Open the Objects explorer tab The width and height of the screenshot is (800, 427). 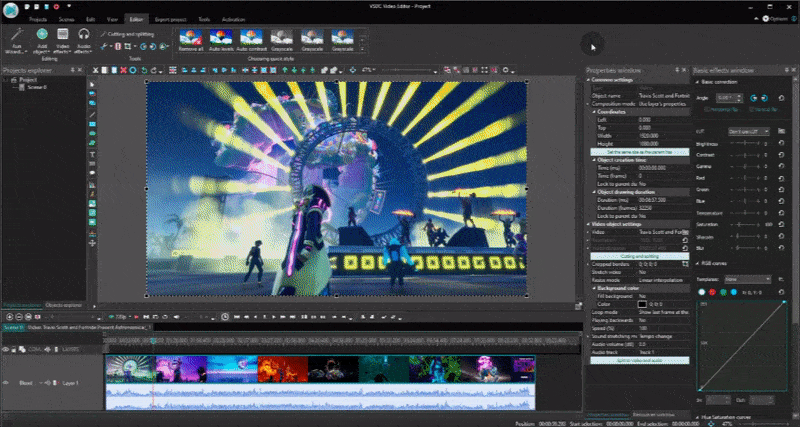[64, 304]
